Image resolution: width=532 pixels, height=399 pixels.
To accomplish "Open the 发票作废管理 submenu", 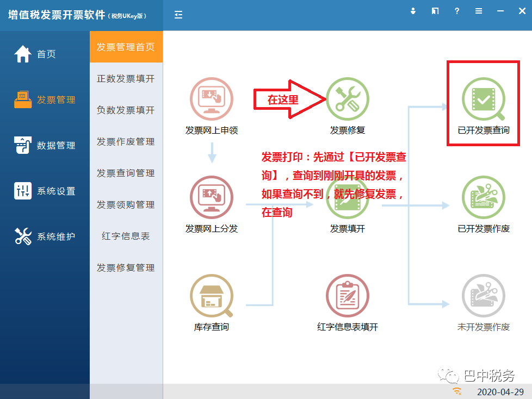I will (x=126, y=141).
